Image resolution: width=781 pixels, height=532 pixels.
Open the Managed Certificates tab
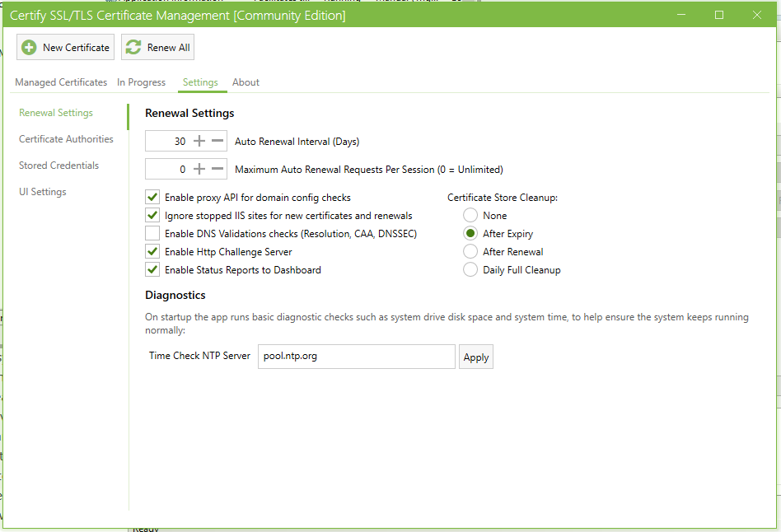(61, 82)
